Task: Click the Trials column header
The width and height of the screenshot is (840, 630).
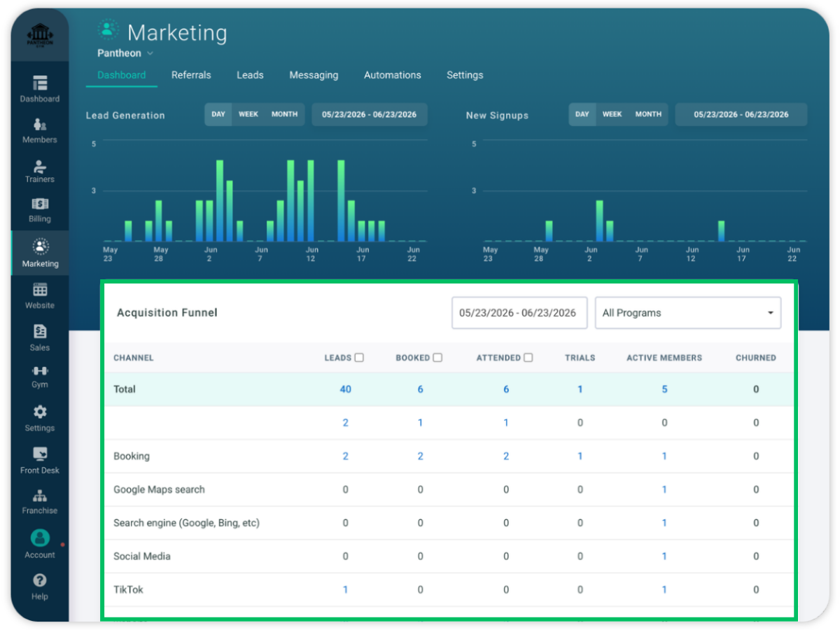Action: coord(580,358)
